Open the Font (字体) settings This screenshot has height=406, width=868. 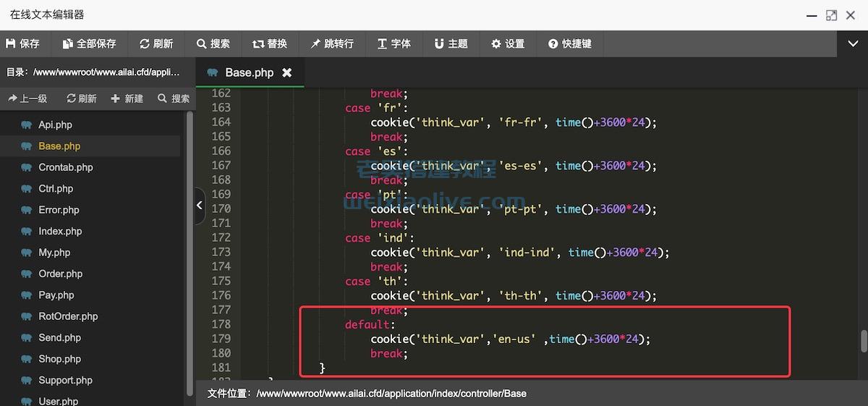click(x=394, y=43)
